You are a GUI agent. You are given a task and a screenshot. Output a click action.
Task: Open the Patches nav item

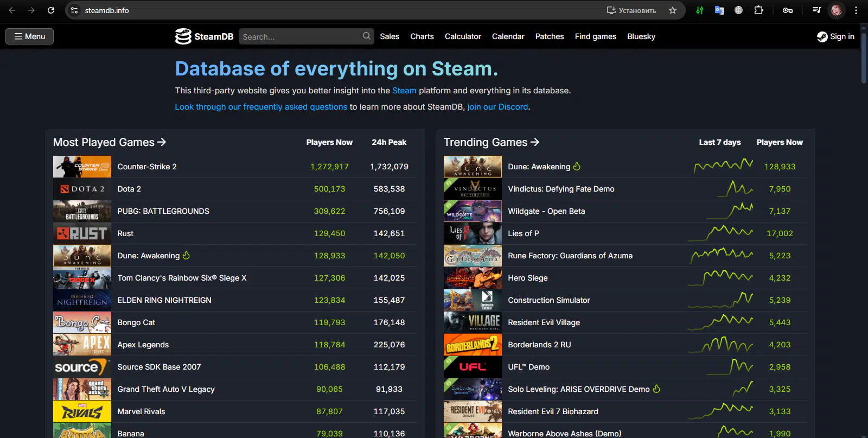click(550, 36)
